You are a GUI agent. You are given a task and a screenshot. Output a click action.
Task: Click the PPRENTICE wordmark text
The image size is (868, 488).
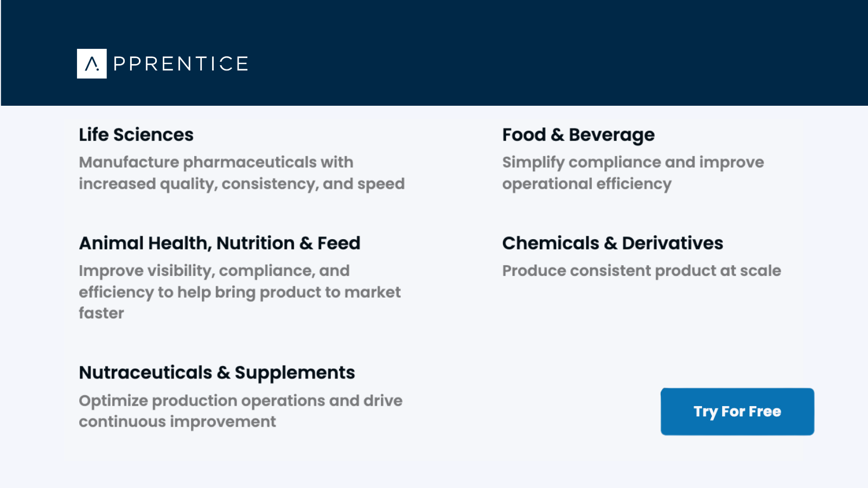181,64
